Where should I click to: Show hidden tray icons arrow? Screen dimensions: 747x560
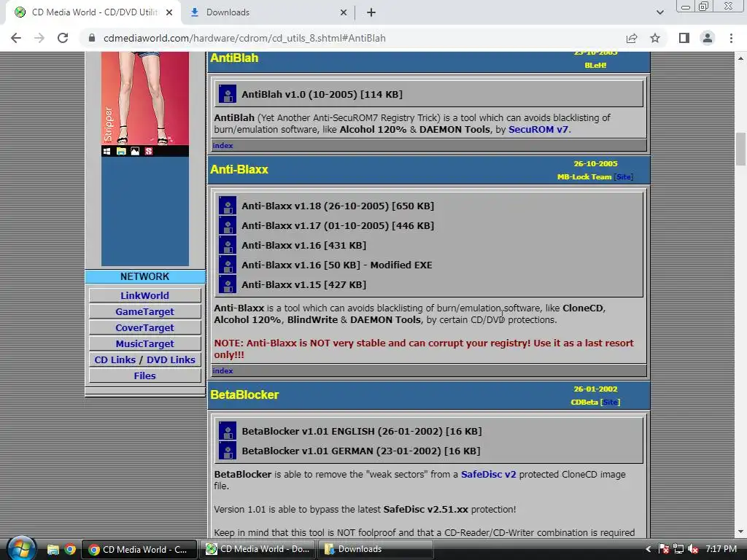coord(648,549)
